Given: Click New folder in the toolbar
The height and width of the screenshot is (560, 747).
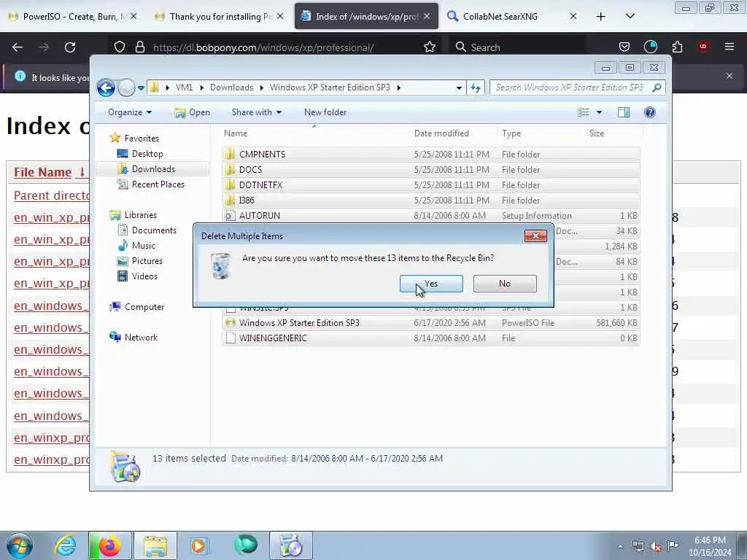Looking at the screenshot, I should coord(325,112).
